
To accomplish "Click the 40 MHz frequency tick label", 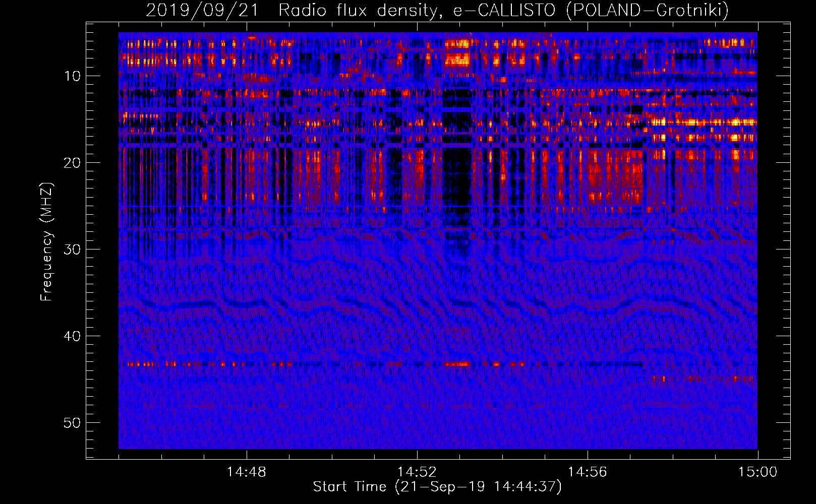I will tap(72, 336).
